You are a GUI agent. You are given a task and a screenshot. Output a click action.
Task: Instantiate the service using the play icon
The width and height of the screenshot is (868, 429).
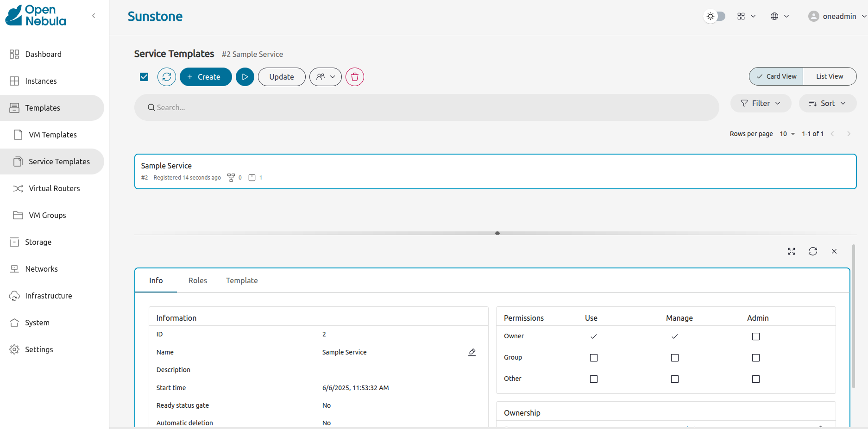point(245,77)
